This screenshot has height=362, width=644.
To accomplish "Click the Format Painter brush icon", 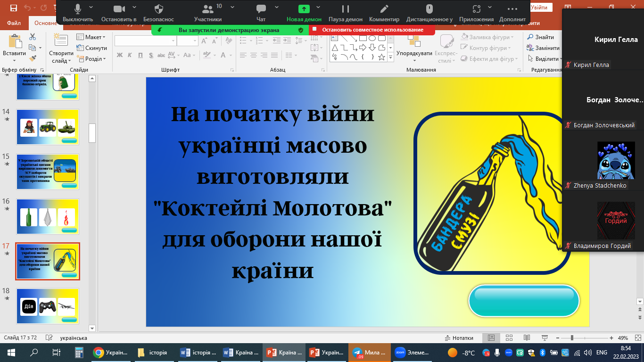I will click(33, 58).
